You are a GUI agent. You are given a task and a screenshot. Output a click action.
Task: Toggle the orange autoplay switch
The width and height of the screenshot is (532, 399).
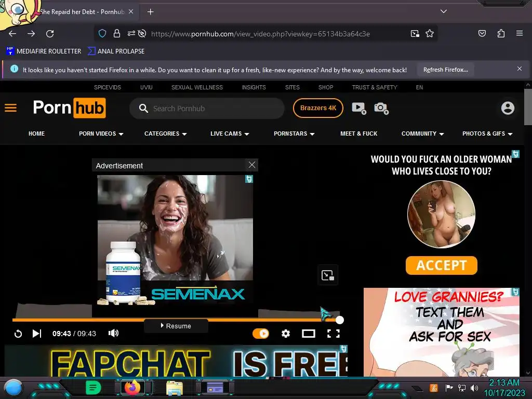coord(261,334)
